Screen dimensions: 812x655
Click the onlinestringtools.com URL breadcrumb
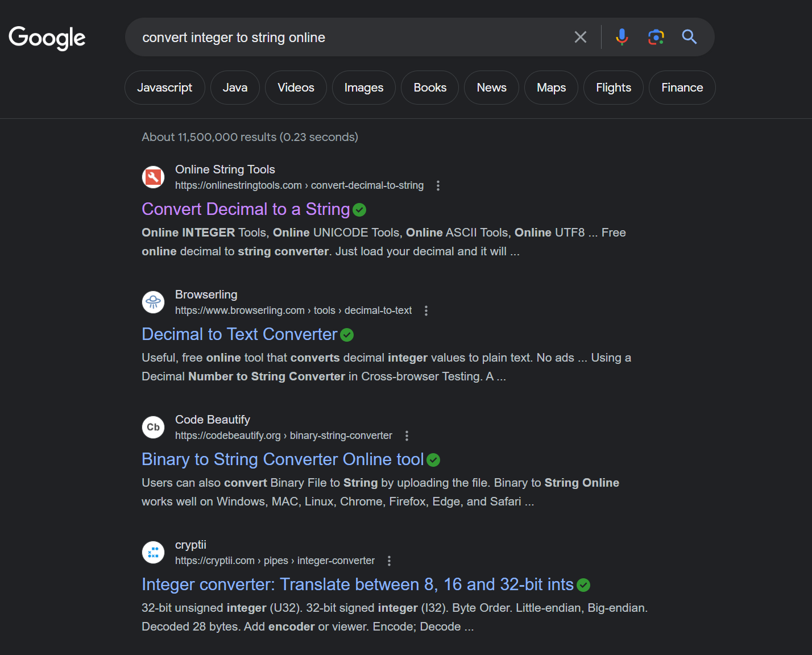(x=299, y=185)
